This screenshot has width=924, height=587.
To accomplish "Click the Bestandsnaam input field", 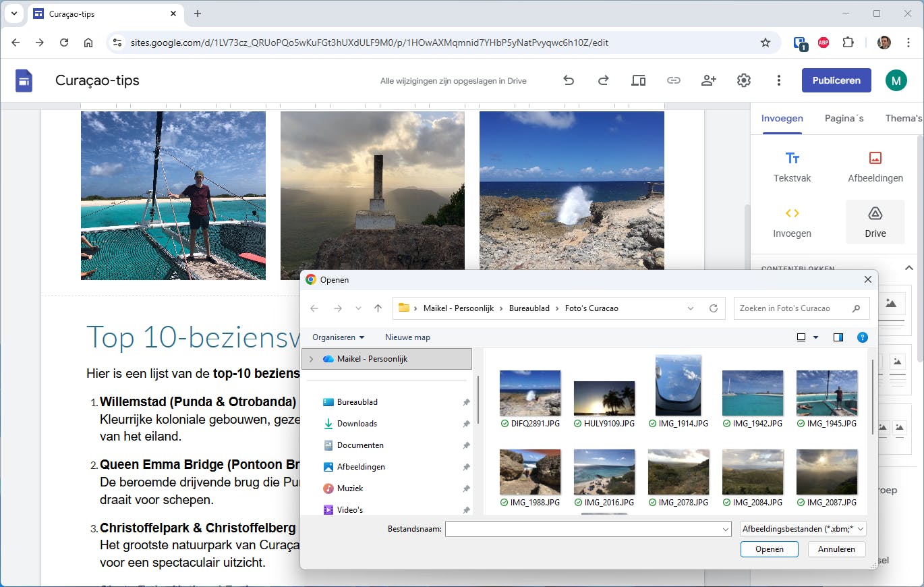I will 583,529.
